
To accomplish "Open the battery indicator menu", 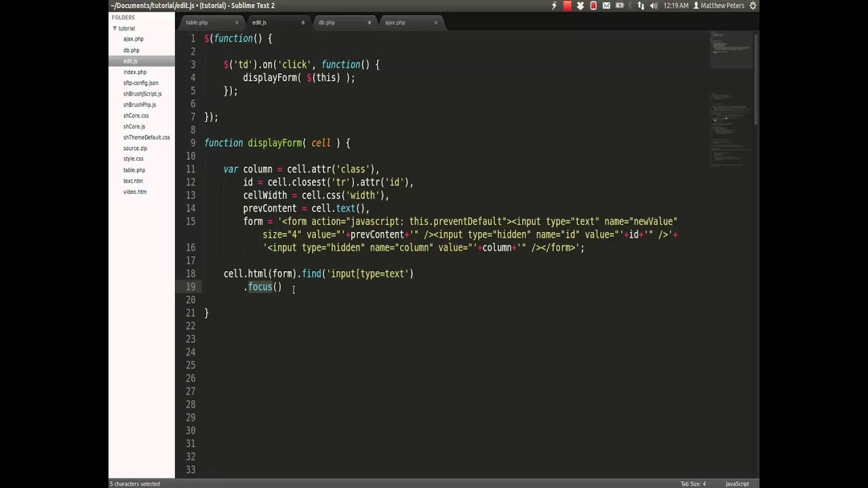I will click(x=619, y=5).
